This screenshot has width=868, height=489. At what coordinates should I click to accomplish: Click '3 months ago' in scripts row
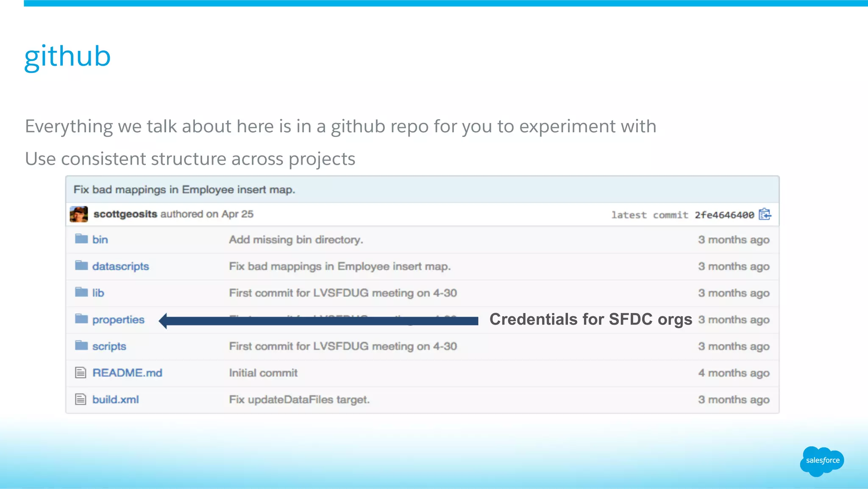(734, 347)
